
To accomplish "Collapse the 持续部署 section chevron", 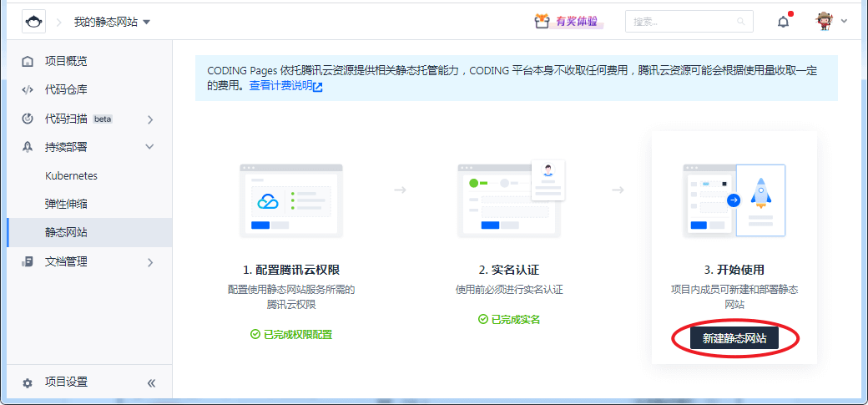I will coord(149,147).
